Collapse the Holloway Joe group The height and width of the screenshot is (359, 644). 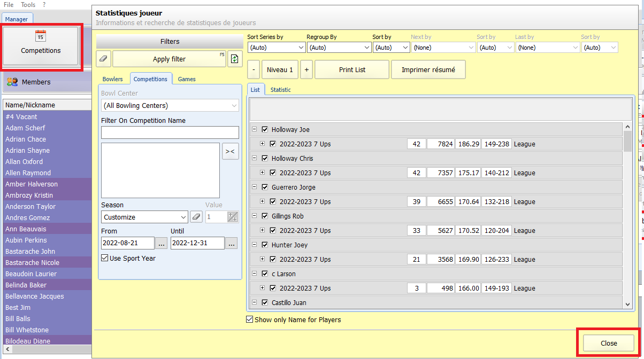(x=254, y=129)
